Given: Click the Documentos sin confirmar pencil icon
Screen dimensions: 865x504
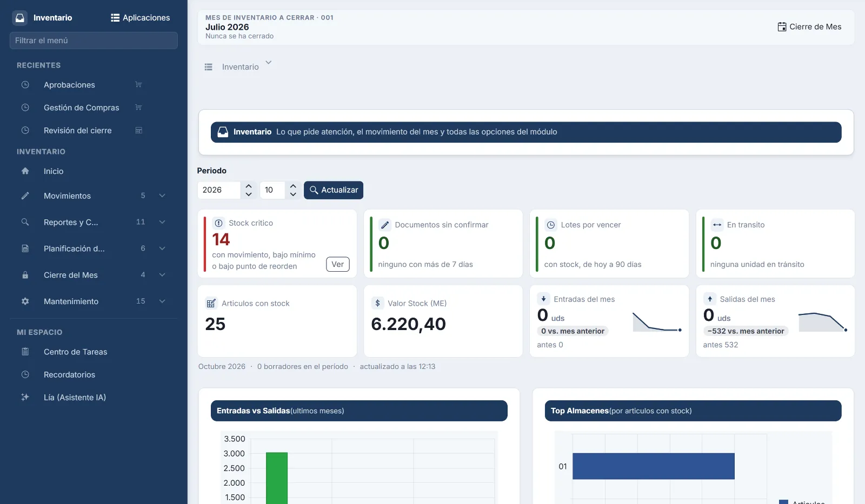Looking at the screenshot, I should pos(385,225).
